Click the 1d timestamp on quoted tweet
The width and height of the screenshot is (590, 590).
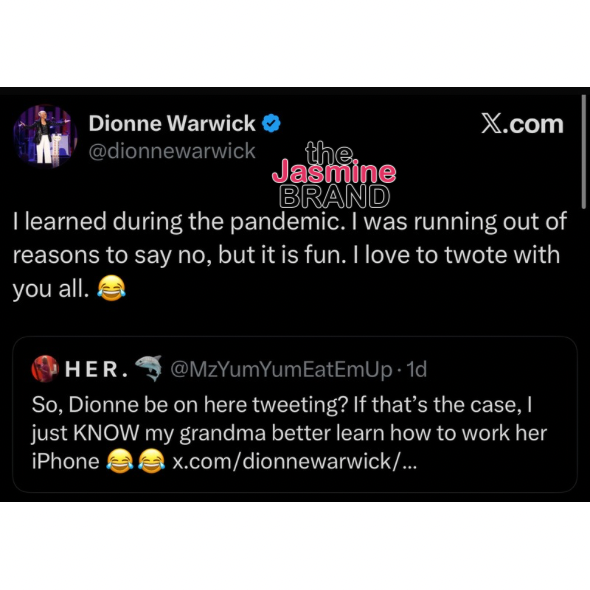point(417,369)
